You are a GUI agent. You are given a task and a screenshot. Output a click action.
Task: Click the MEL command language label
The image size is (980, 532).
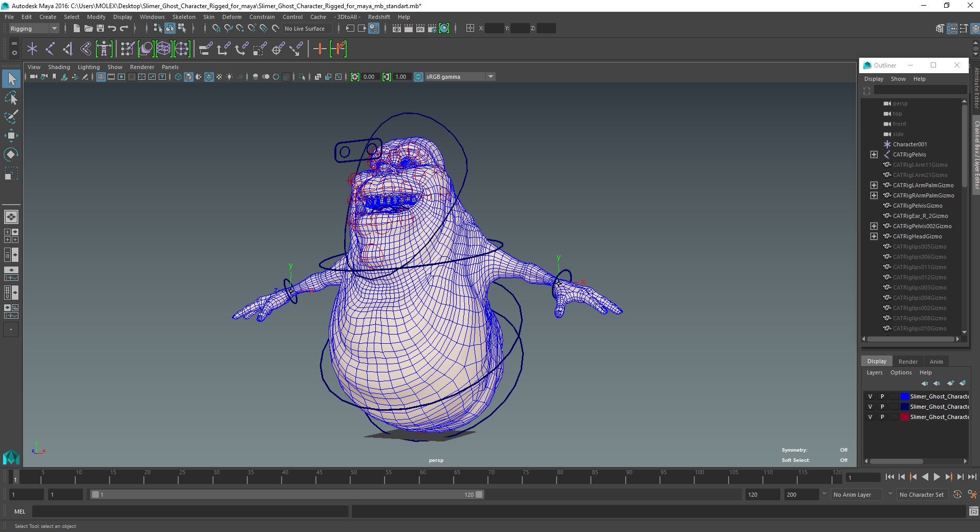(x=19, y=512)
